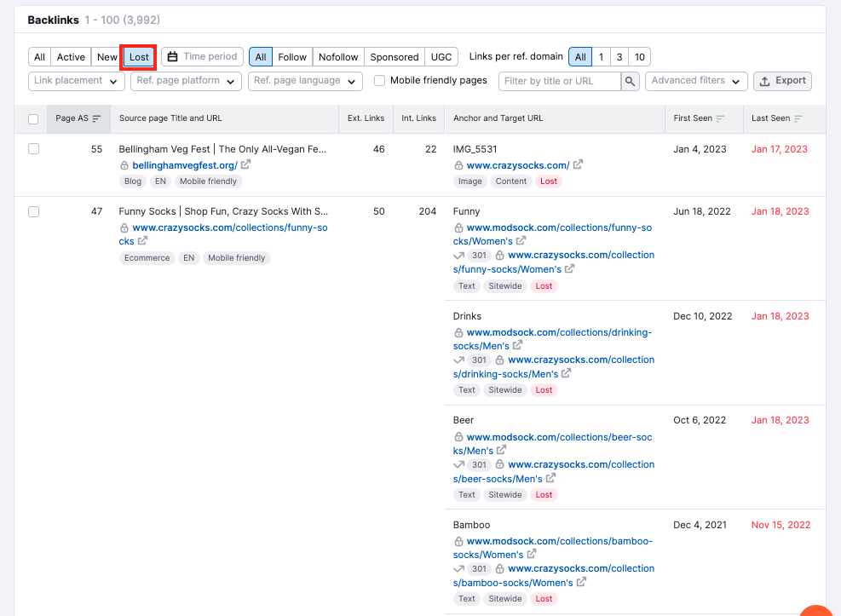Select the Funny Socks row checkbox
Image resolution: width=841 pixels, height=616 pixels.
tap(34, 212)
